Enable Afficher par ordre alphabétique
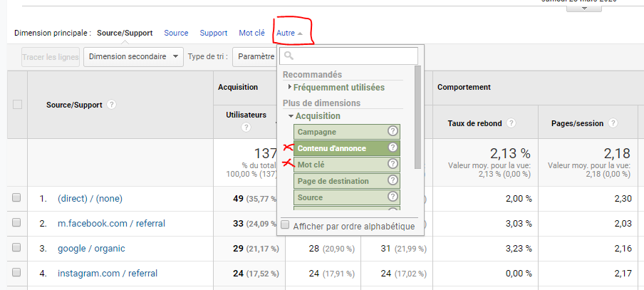Image resolution: width=644 pixels, height=290 pixels. [285, 225]
